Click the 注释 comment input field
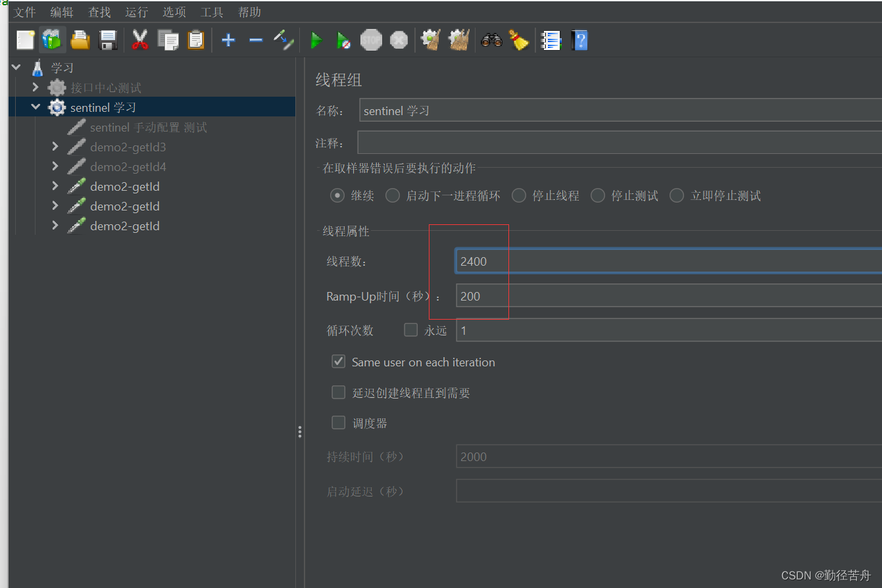The image size is (882, 588). [x=620, y=142]
